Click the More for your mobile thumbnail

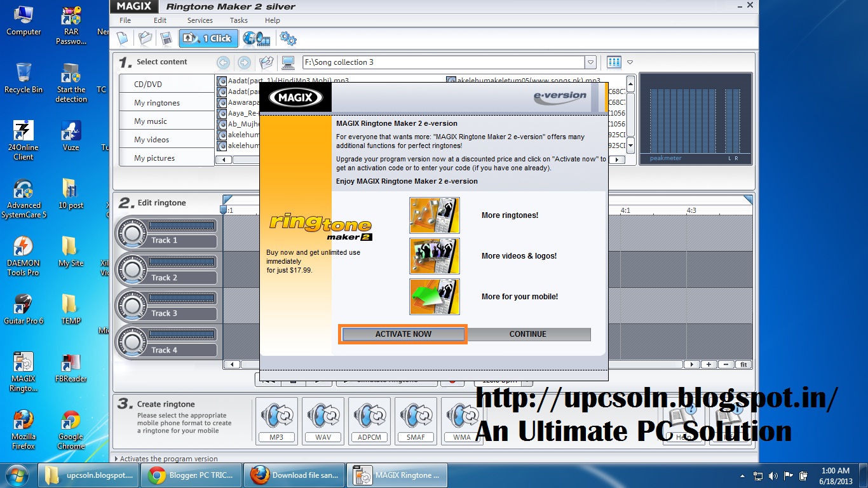(435, 297)
